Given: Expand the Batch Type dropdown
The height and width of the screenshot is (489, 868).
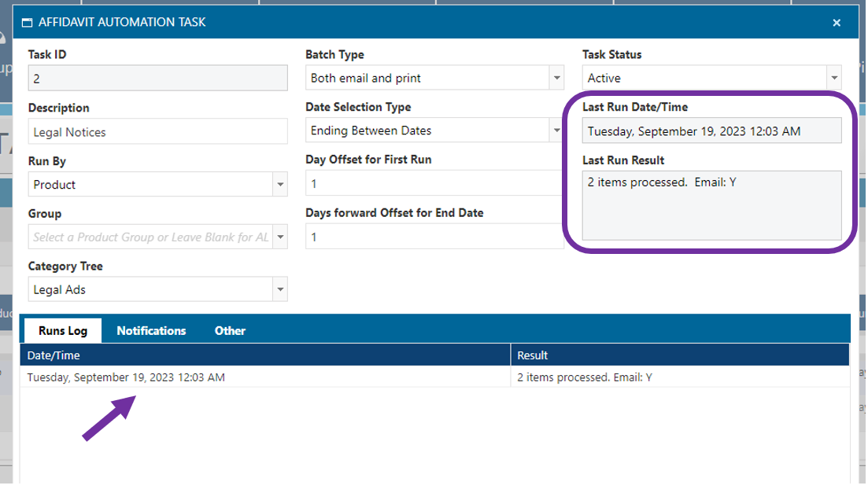Looking at the screenshot, I should pos(557,78).
